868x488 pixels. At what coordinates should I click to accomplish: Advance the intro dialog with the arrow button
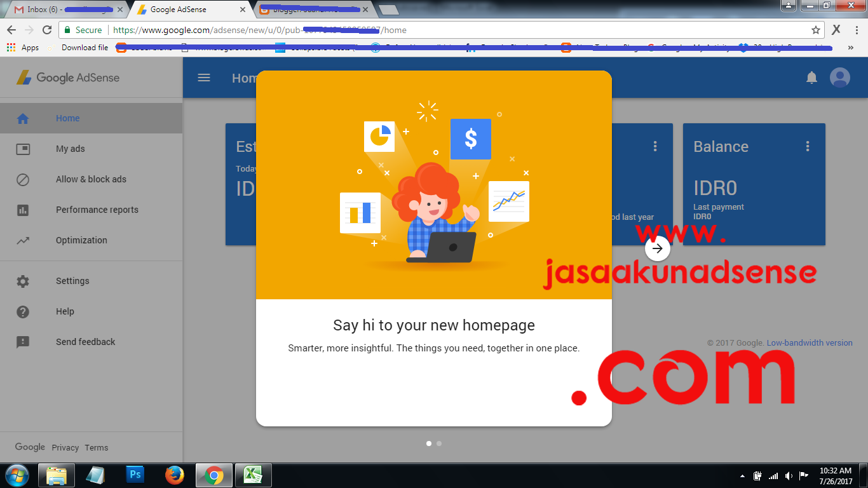pyautogui.click(x=658, y=248)
